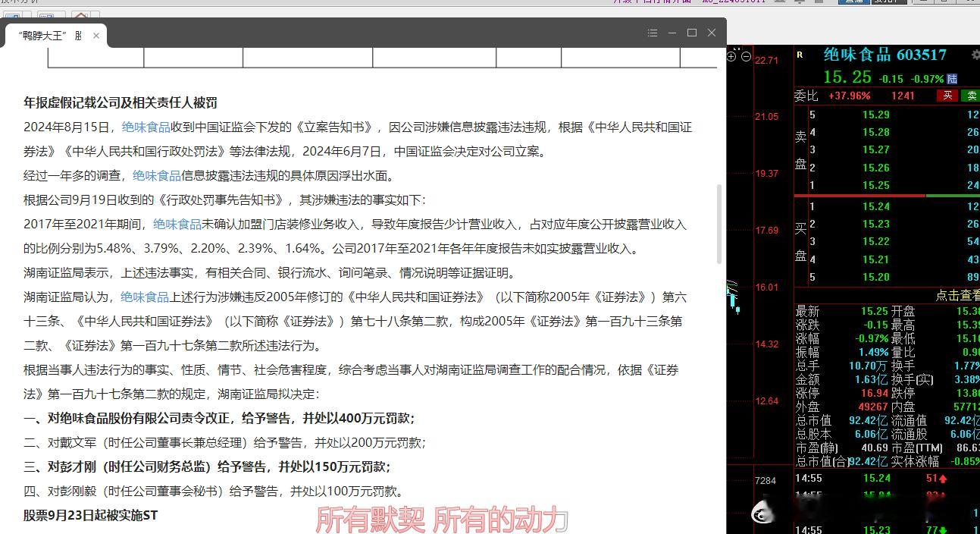Close the "鸭脖大王" article tab
This screenshot has width=980, height=534.
96,36
